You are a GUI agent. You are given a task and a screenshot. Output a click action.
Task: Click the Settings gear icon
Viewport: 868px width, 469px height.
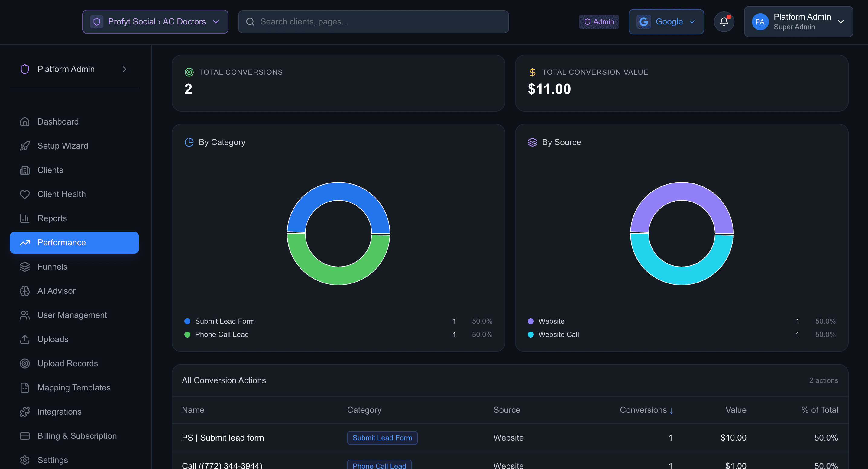tap(24, 460)
